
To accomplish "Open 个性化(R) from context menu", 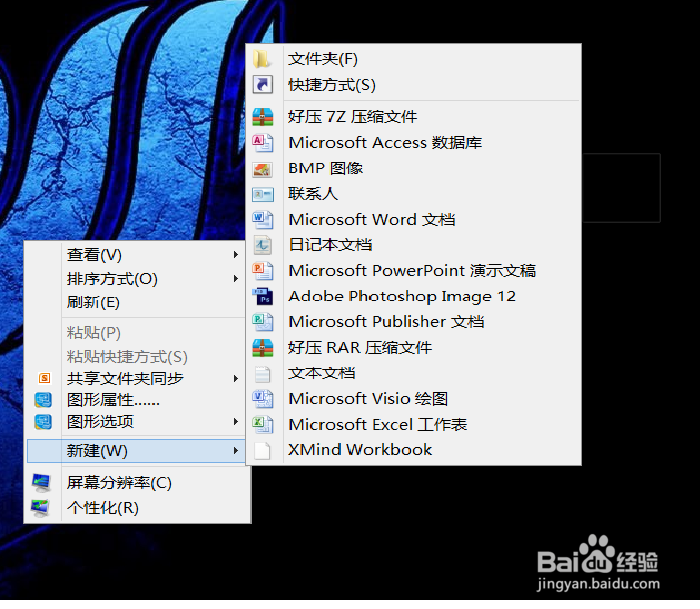I will click(x=138, y=508).
